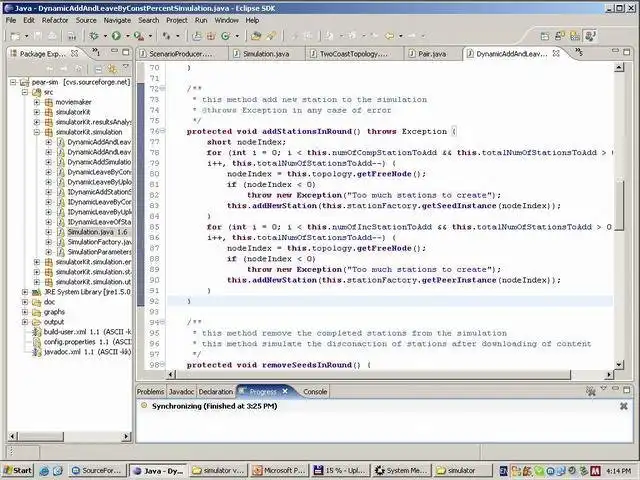Toggle code folding marker at line 98
Screen dimensions: 640x480
coord(162,364)
